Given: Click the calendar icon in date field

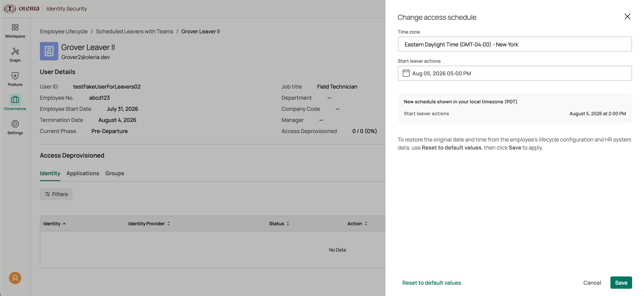Looking at the screenshot, I should click(406, 73).
